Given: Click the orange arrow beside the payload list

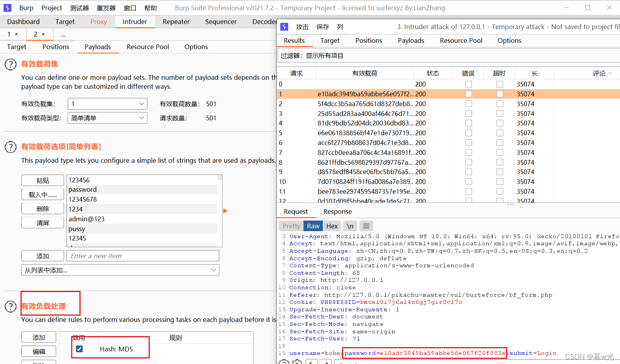Looking at the screenshot, I should [225, 211].
